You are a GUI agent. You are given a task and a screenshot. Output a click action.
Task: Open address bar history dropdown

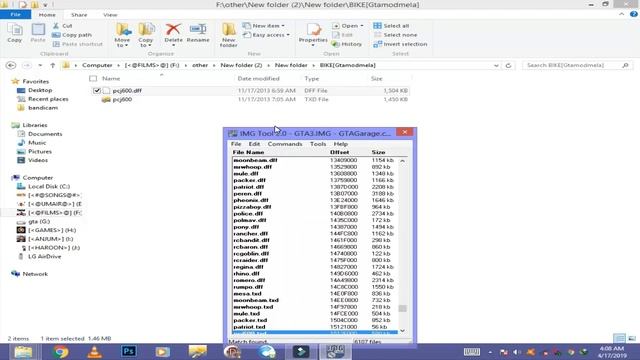point(496,65)
